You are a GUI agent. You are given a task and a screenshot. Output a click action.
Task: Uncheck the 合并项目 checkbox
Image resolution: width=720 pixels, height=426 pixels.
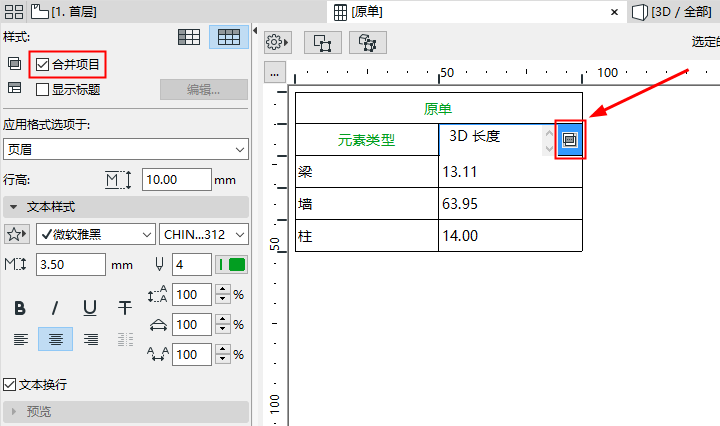pos(42,64)
